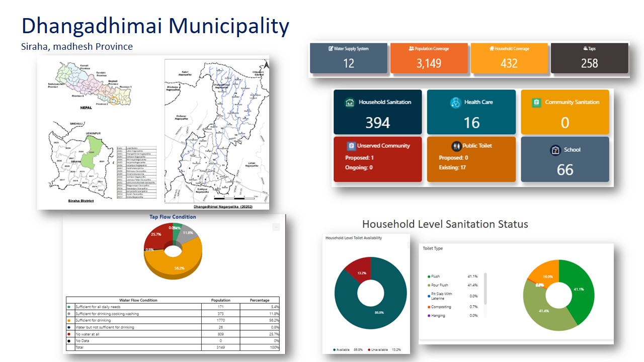The height and width of the screenshot is (362, 644).
Task: Toggle the Available legend item
Action: [343, 349]
